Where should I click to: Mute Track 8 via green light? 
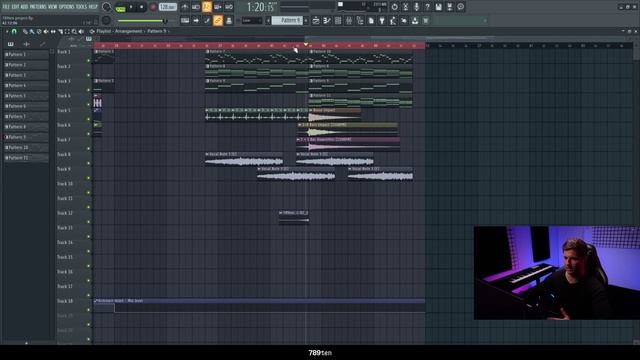pyautogui.click(x=89, y=163)
